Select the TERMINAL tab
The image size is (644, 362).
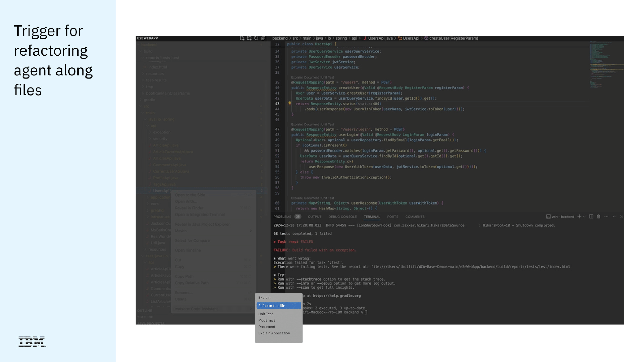pos(372,217)
